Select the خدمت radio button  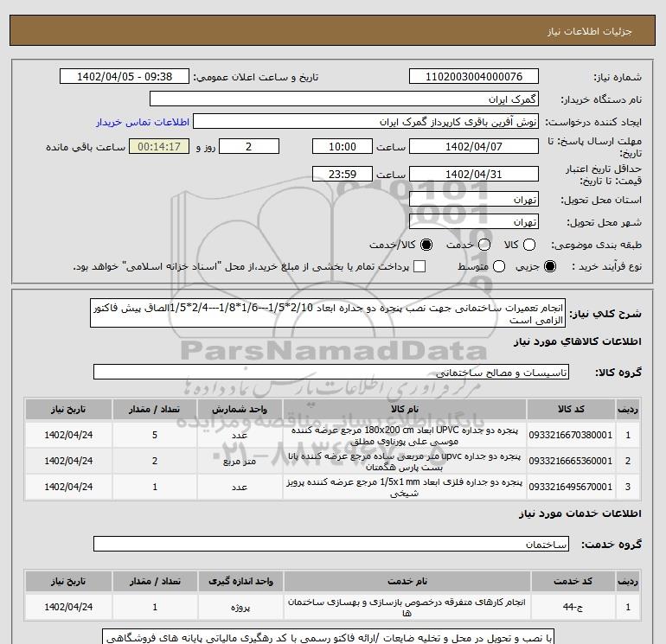point(484,245)
